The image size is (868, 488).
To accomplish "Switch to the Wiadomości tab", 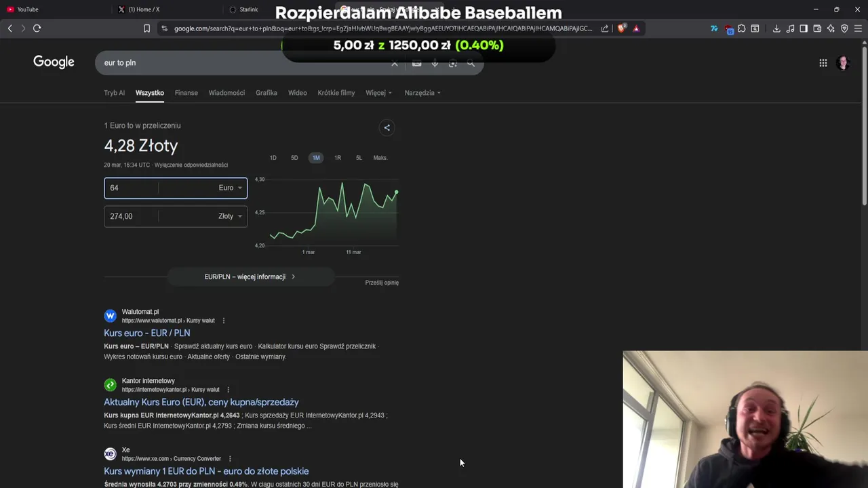I will coord(226,93).
